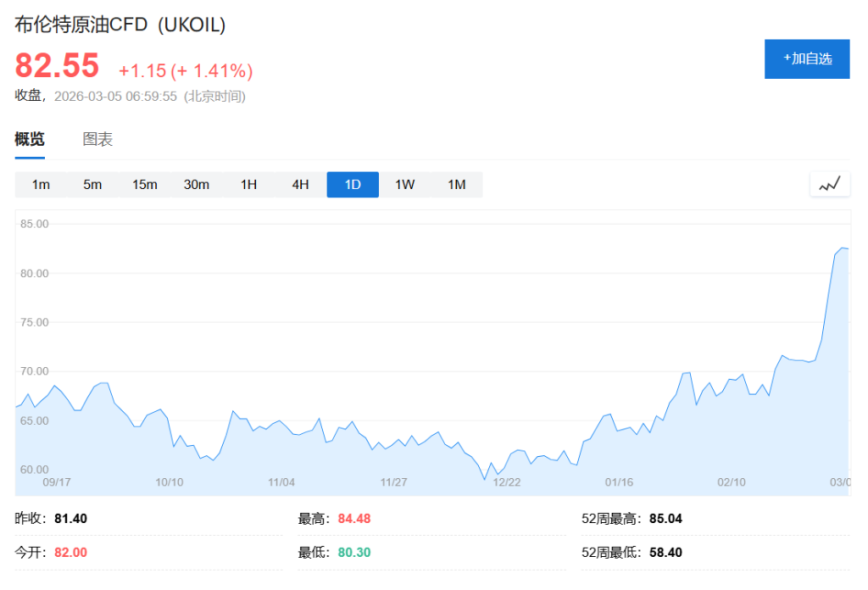Image resolution: width=868 pixels, height=590 pixels.
Task: Click the price value 82.55
Action: coord(55,64)
